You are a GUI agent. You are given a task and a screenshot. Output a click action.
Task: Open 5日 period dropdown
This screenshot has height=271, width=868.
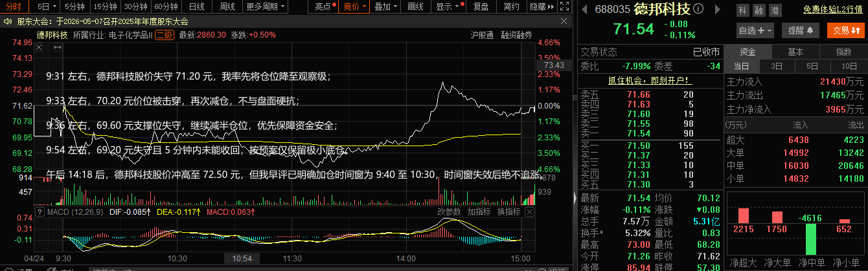47,6
